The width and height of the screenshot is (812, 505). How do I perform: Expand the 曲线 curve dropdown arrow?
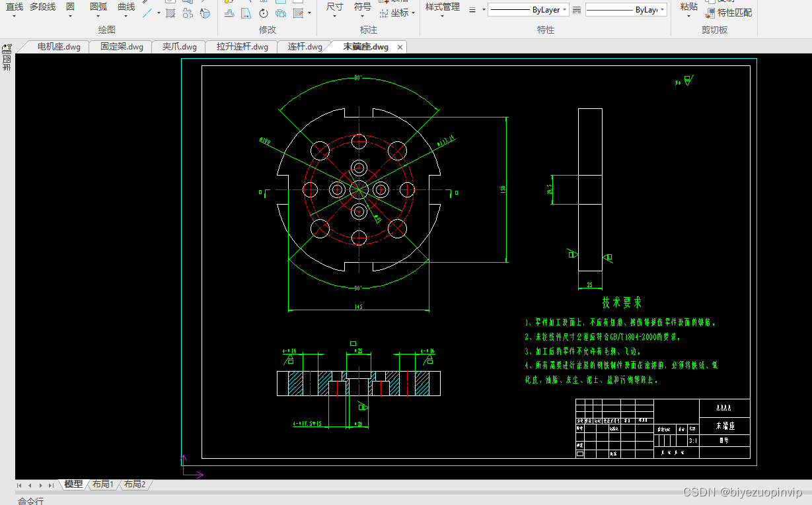[x=126, y=17]
